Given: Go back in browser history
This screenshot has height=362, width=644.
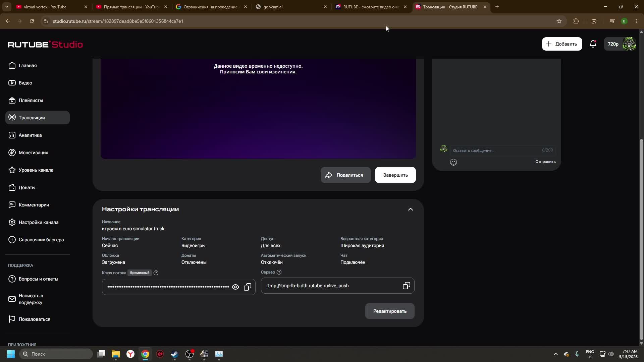Looking at the screenshot, I should coord(8,21).
